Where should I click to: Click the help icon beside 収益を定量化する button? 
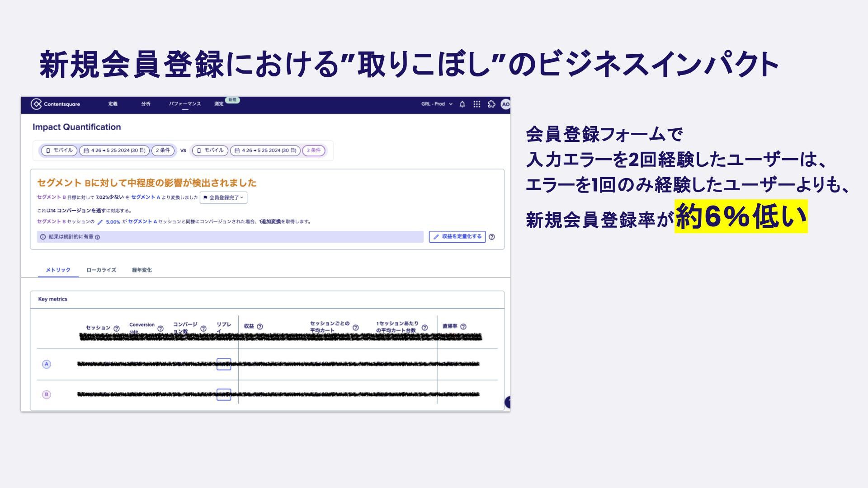click(x=492, y=237)
